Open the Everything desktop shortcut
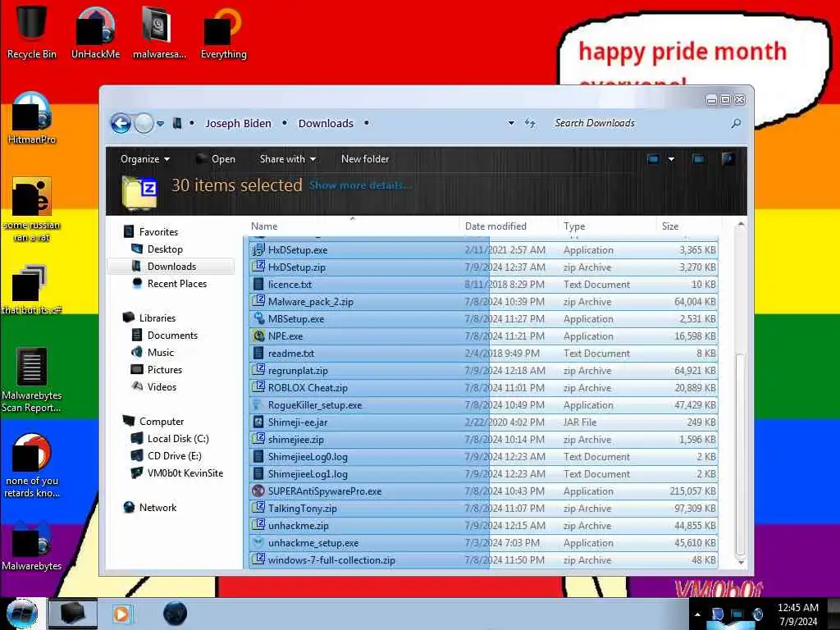This screenshot has height=630, width=840. 223,32
